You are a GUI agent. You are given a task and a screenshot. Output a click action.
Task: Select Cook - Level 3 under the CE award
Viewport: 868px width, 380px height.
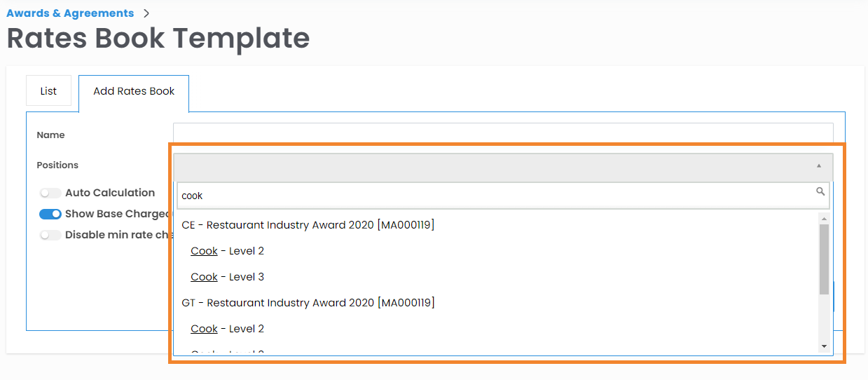pyautogui.click(x=227, y=277)
